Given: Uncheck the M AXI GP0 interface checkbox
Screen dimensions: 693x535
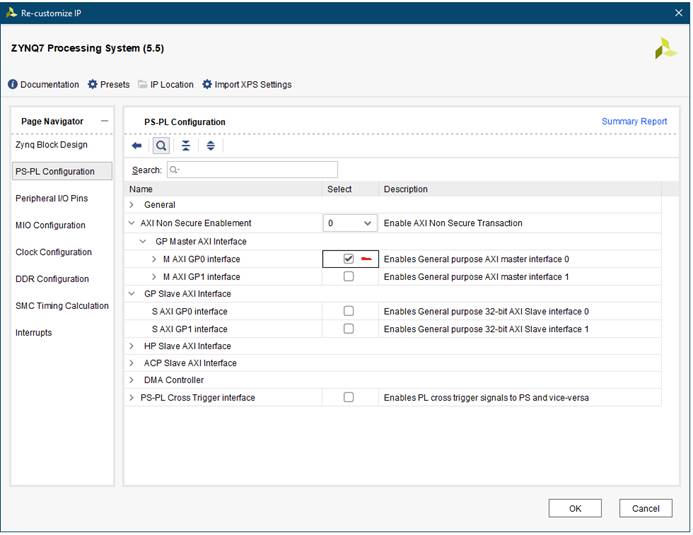Looking at the screenshot, I should pyautogui.click(x=348, y=259).
